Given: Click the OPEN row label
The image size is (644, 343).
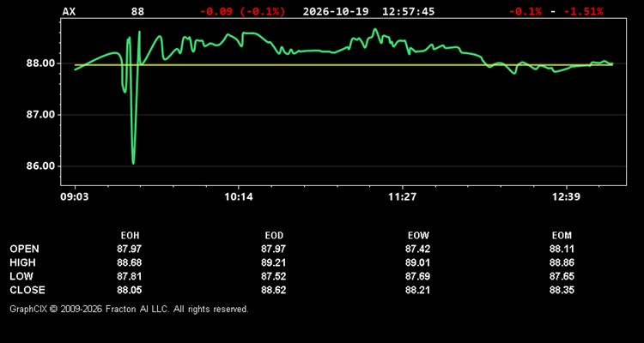Looking at the screenshot, I should click(x=25, y=249).
